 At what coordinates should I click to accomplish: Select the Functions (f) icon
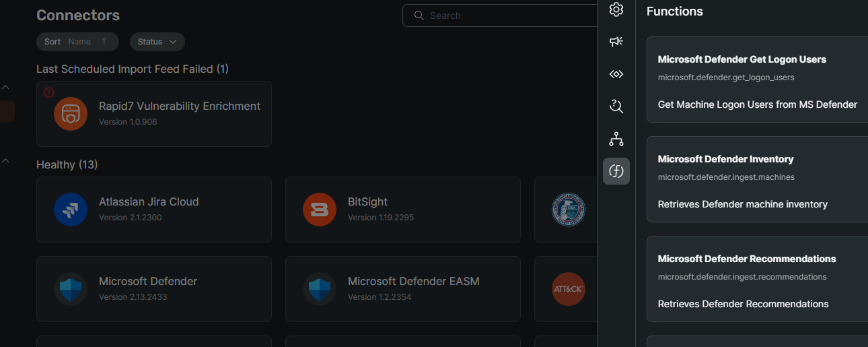click(x=616, y=171)
